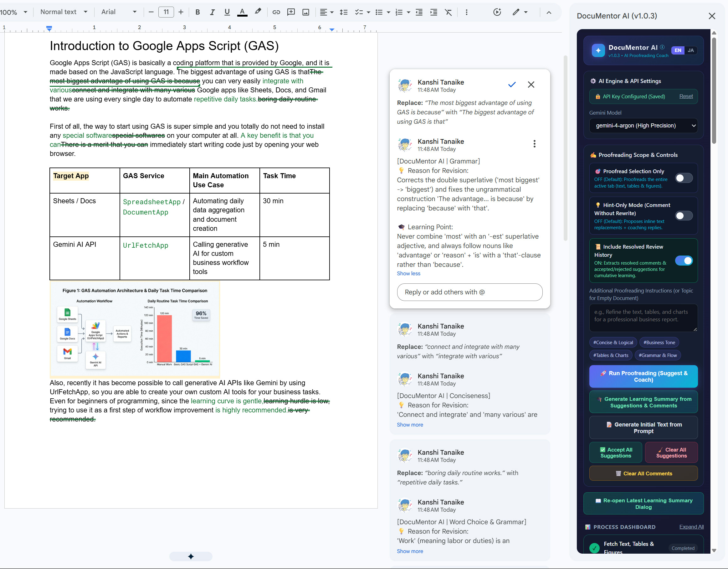Open highlight color pen tool

click(x=258, y=12)
